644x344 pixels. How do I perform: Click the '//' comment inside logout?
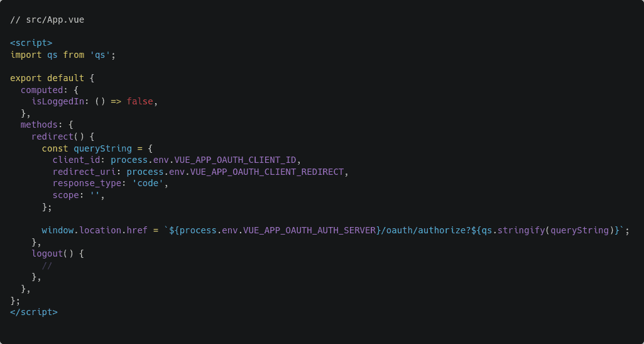click(47, 265)
